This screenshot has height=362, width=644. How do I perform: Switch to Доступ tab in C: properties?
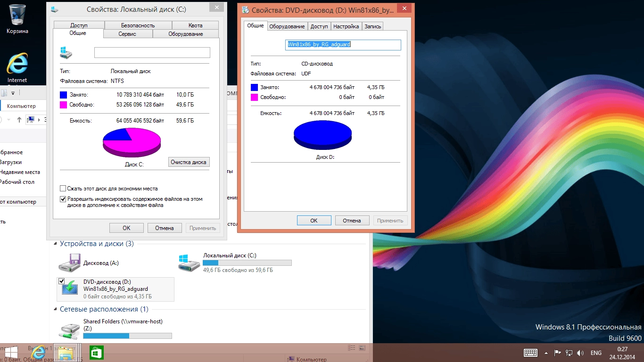79,25
